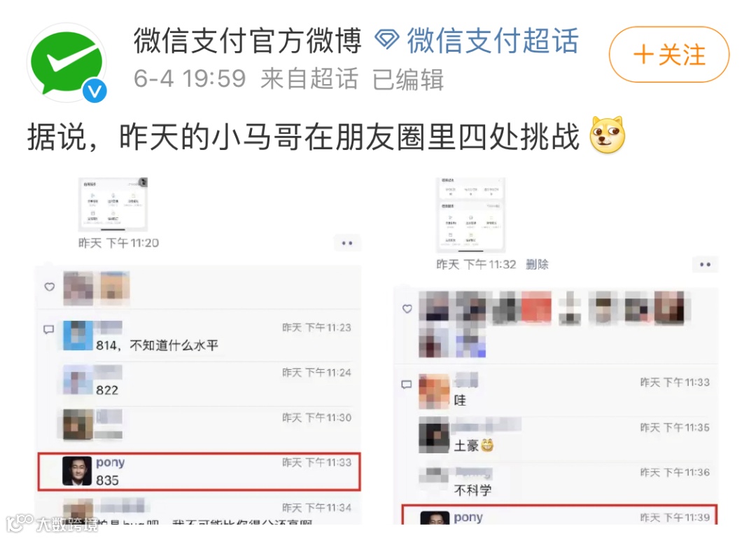This screenshot has width=756, height=538.
Task: Click the comment bubble icon in left panel
Action: pos(49,329)
